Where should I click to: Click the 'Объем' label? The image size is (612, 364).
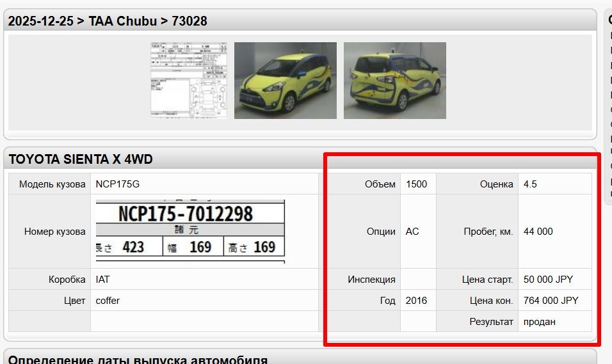[380, 184]
